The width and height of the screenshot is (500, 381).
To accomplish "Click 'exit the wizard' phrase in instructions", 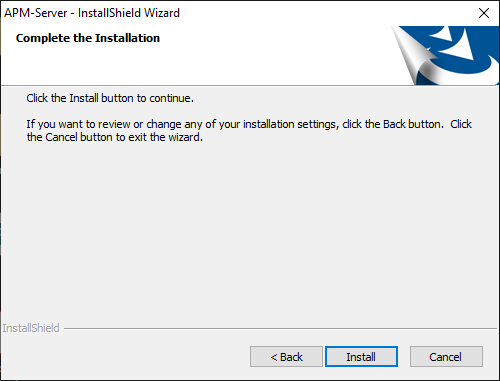I will coord(165,137).
